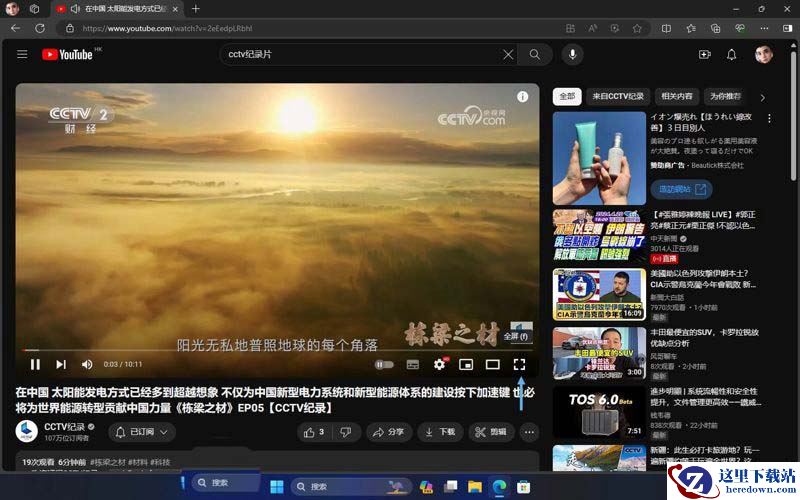
Task: Go to the YouTube home logo
Action: [67, 54]
